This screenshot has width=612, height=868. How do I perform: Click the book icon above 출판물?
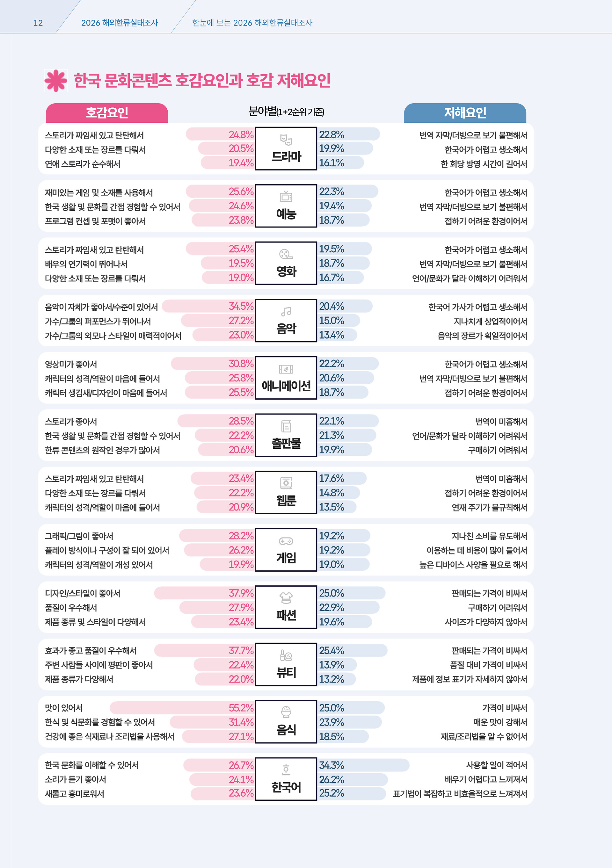click(286, 426)
